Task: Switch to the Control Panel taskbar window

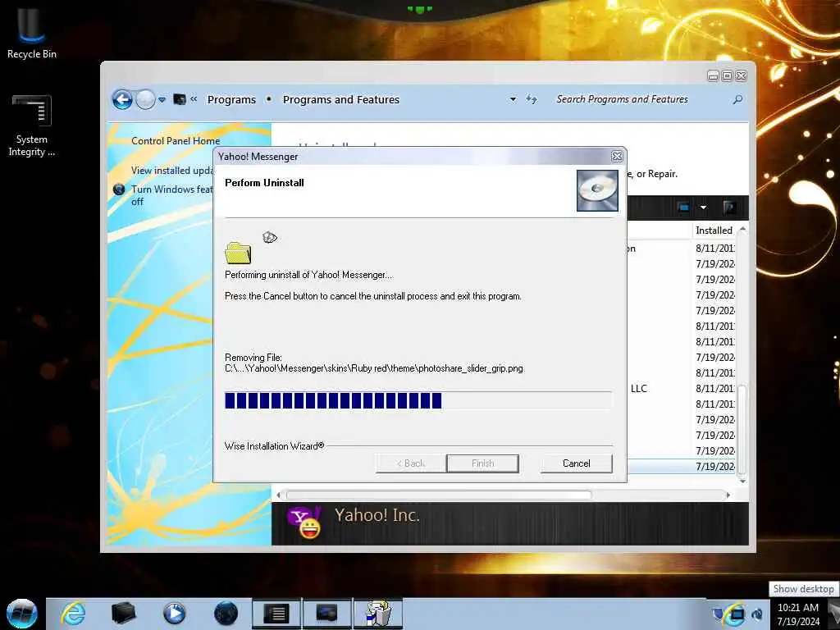Action: point(327,614)
